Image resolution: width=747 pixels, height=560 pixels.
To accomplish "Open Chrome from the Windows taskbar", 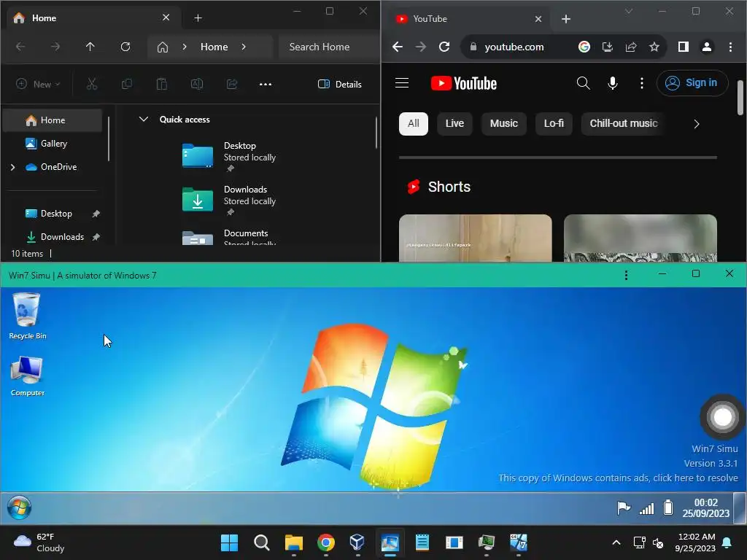I will (x=326, y=542).
